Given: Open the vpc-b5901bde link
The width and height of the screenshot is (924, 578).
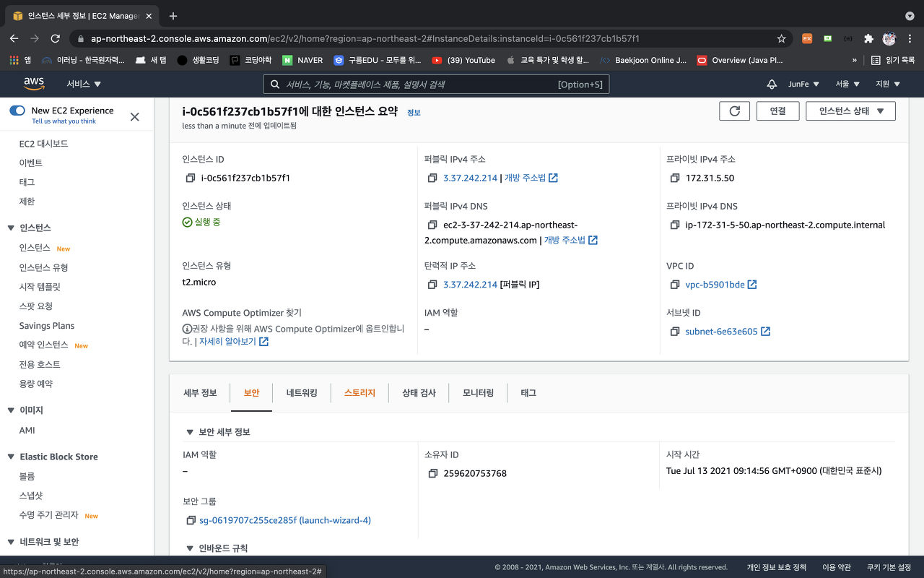Looking at the screenshot, I should [x=715, y=285].
